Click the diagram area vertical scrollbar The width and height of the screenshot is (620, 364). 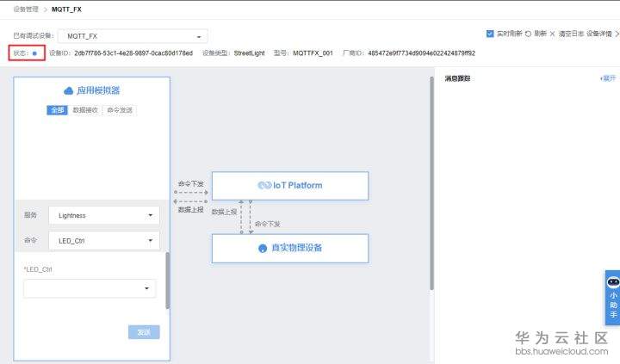431,183
